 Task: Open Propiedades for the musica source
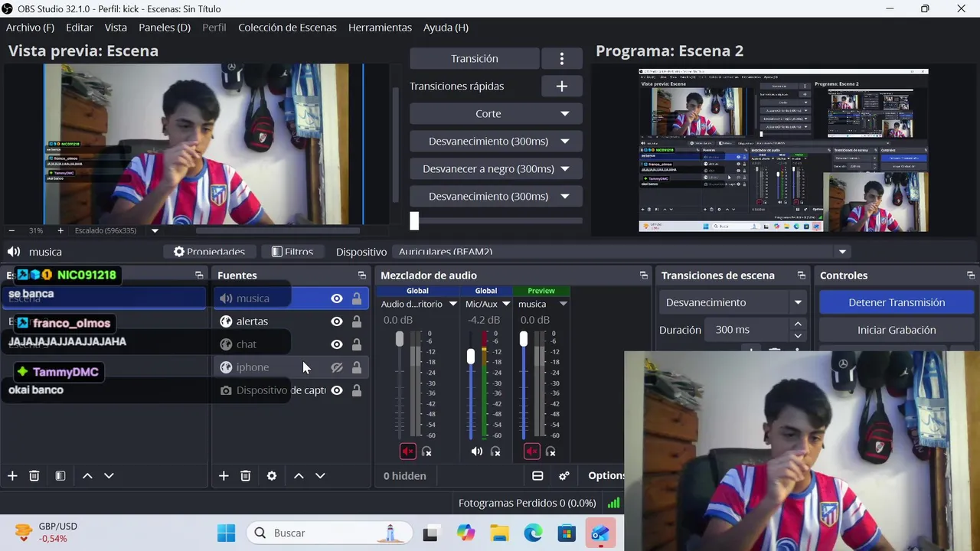tap(209, 252)
